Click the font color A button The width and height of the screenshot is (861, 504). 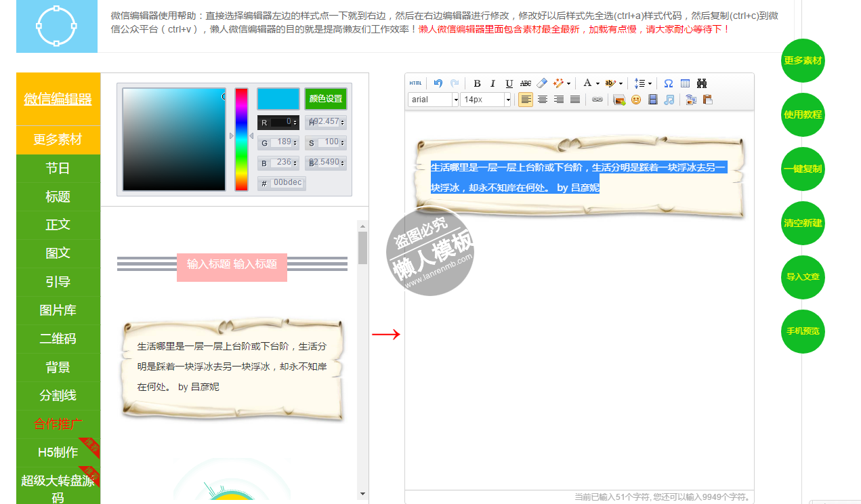(x=587, y=83)
